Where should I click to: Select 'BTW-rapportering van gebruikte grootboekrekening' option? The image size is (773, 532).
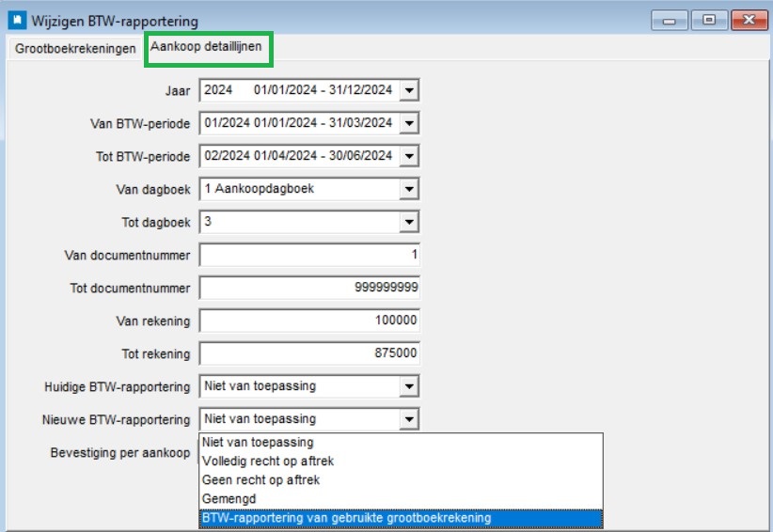401,518
